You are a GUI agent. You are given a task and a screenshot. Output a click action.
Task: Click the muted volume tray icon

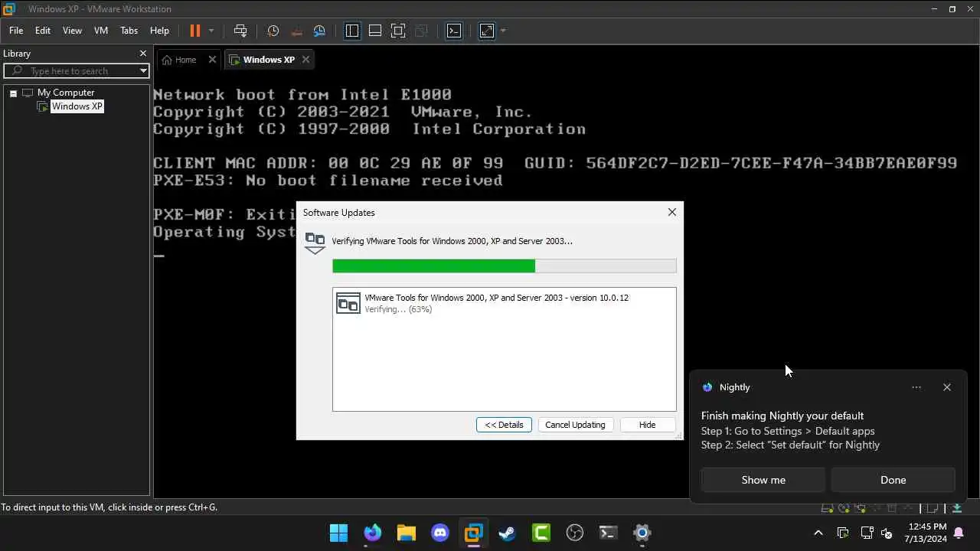887,533
